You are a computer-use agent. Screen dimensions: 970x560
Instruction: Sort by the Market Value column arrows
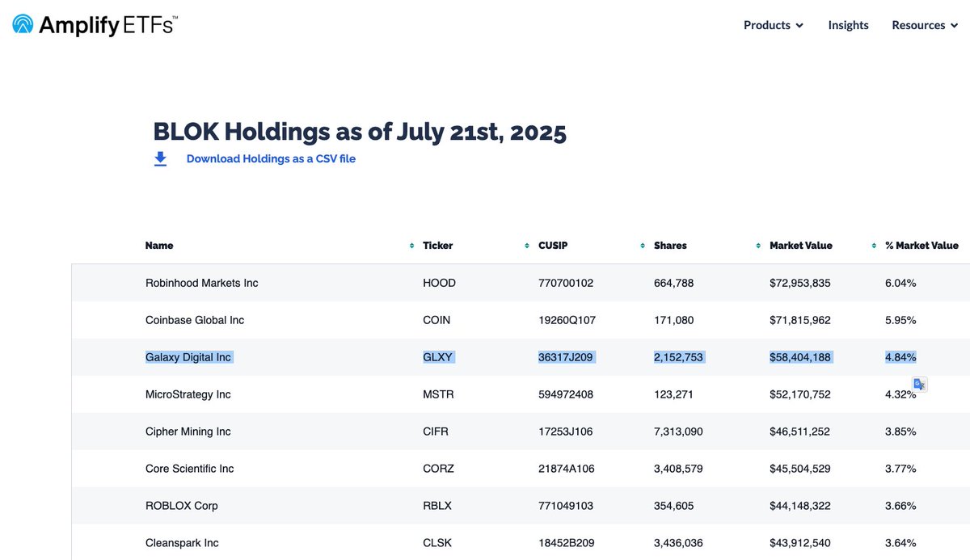[875, 246]
